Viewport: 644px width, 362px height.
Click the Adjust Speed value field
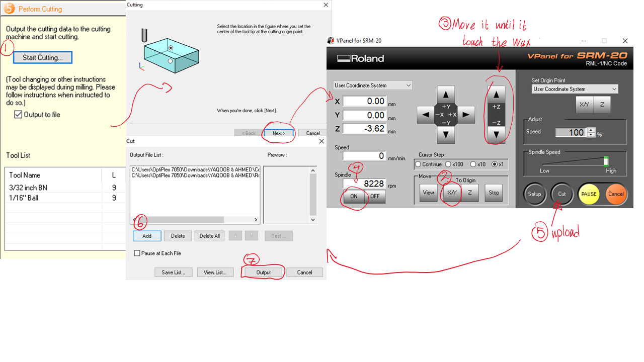point(571,133)
